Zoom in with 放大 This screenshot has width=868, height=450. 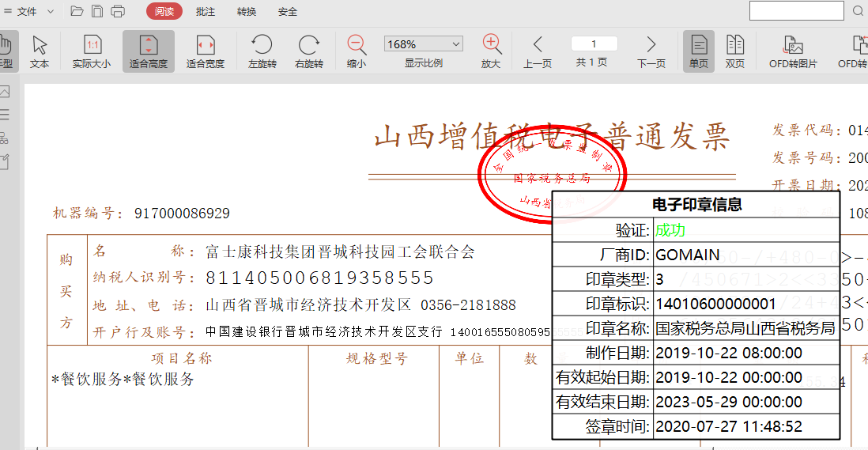[x=491, y=51]
